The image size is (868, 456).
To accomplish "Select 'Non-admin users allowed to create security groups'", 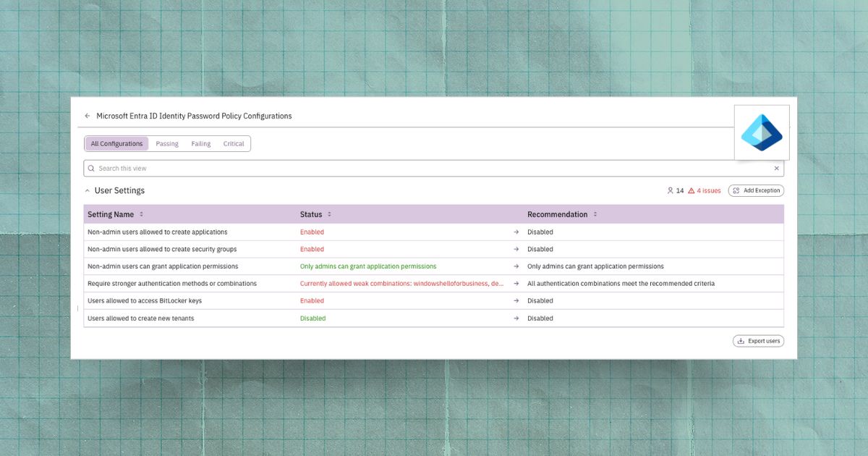I will coord(161,249).
